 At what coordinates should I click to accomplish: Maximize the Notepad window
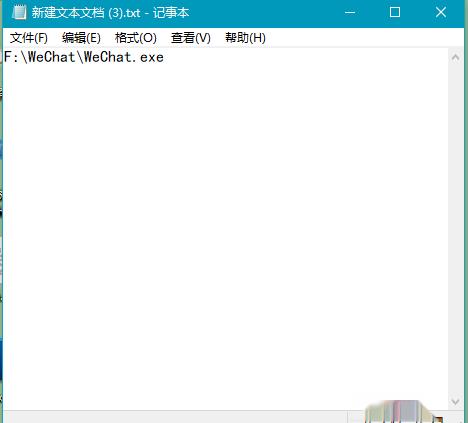[395, 13]
